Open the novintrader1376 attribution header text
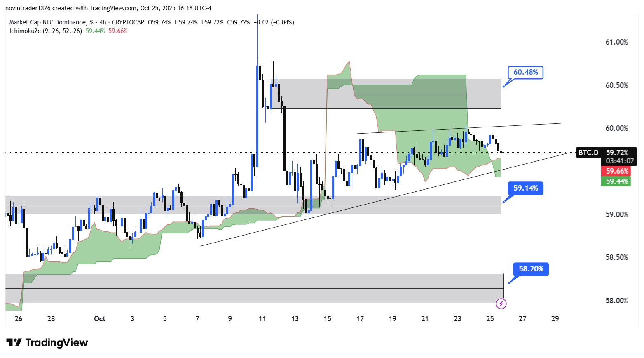This screenshot has height=358, width=644. pos(108,8)
